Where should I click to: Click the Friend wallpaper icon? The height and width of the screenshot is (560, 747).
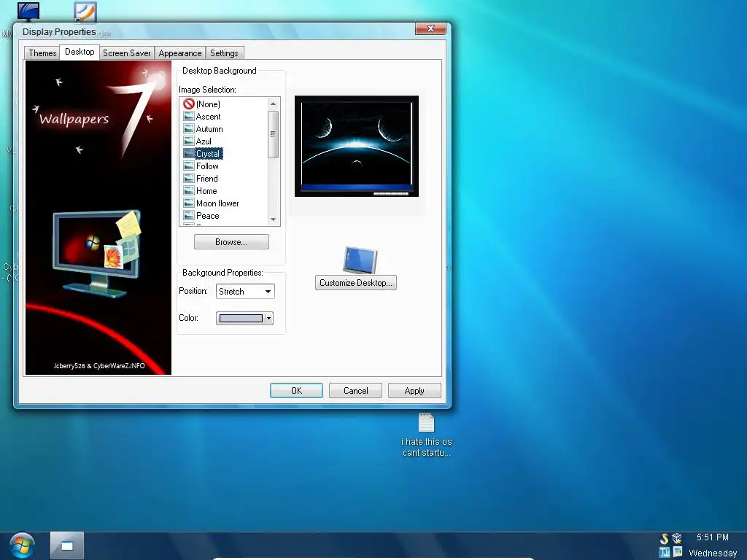click(189, 178)
